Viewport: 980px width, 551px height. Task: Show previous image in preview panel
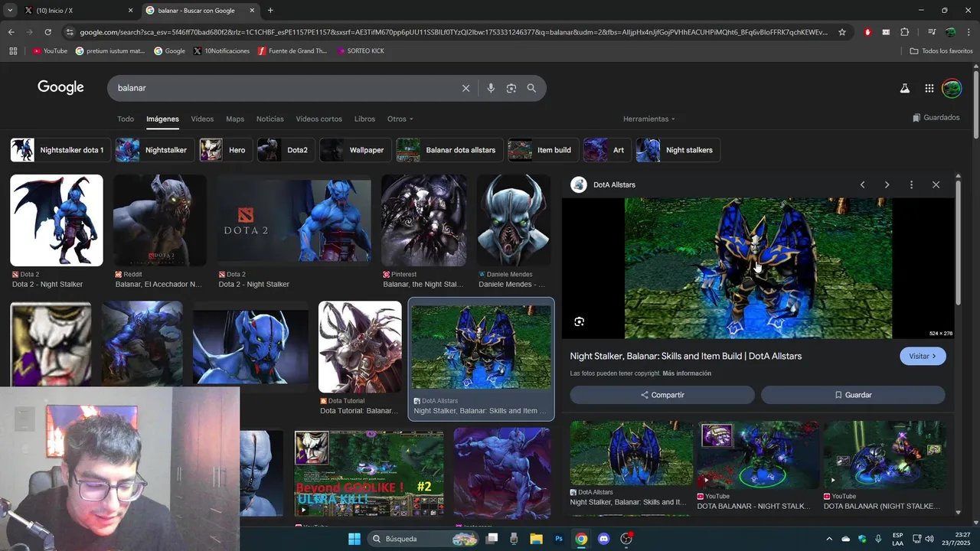[862, 184]
